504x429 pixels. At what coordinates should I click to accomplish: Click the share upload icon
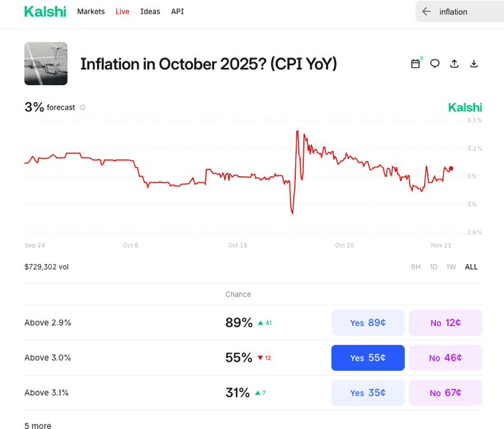point(454,64)
